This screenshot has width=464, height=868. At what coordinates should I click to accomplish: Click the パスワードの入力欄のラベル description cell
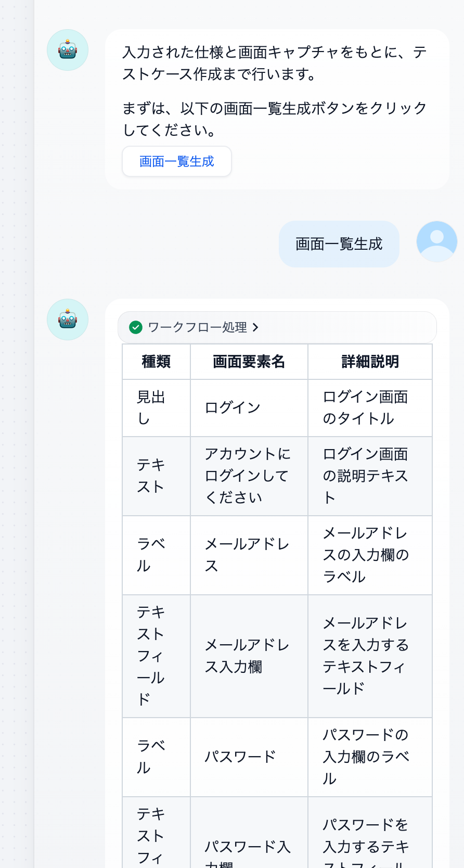pyautogui.click(x=366, y=757)
